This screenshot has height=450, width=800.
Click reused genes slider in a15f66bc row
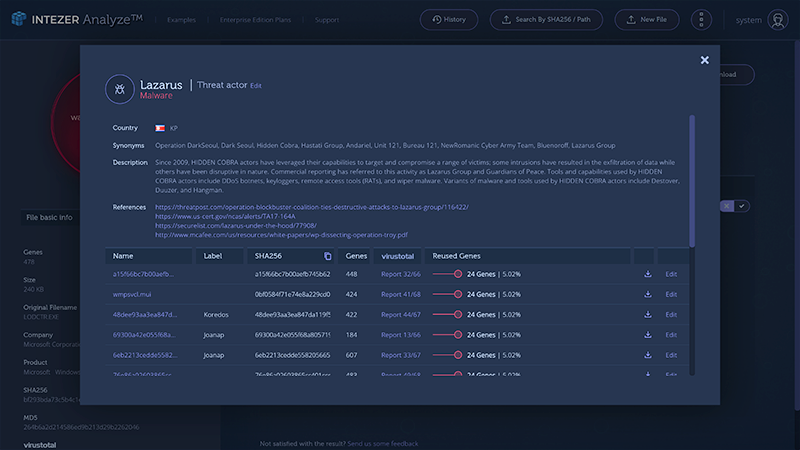click(447, 274)
